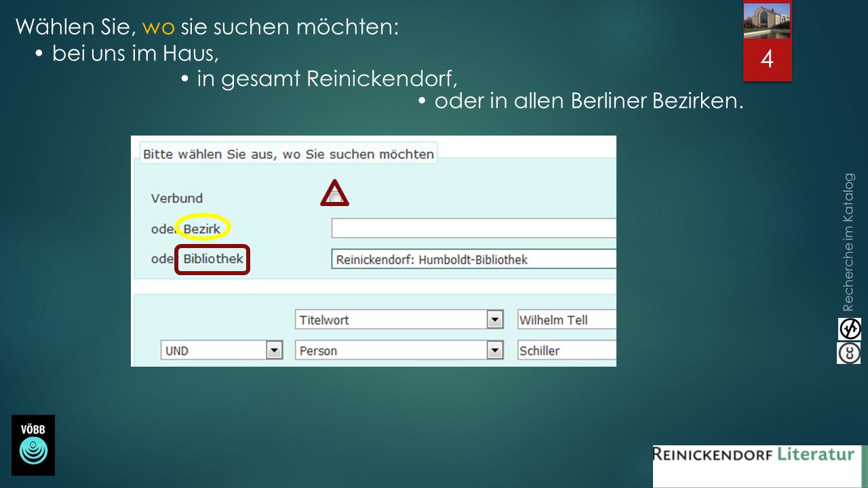The height and width of the screenshot is (488, 868).
Task: Click the 'in gesamt Reinickendorf' bullet
Action: point(319,79)
